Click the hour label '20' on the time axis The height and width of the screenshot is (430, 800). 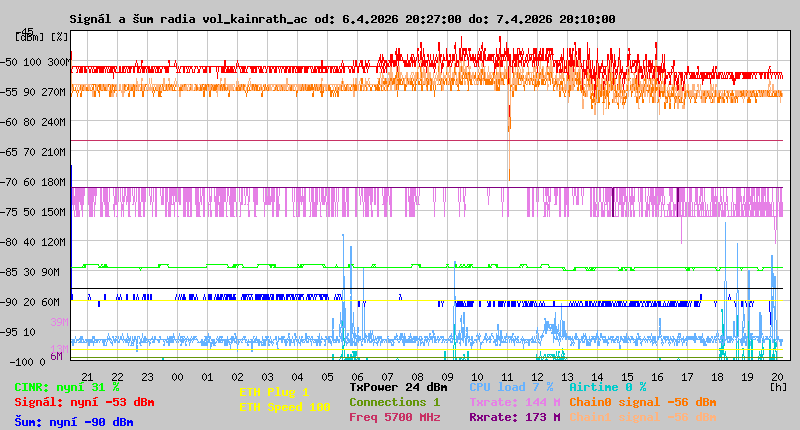click(777, 377)
